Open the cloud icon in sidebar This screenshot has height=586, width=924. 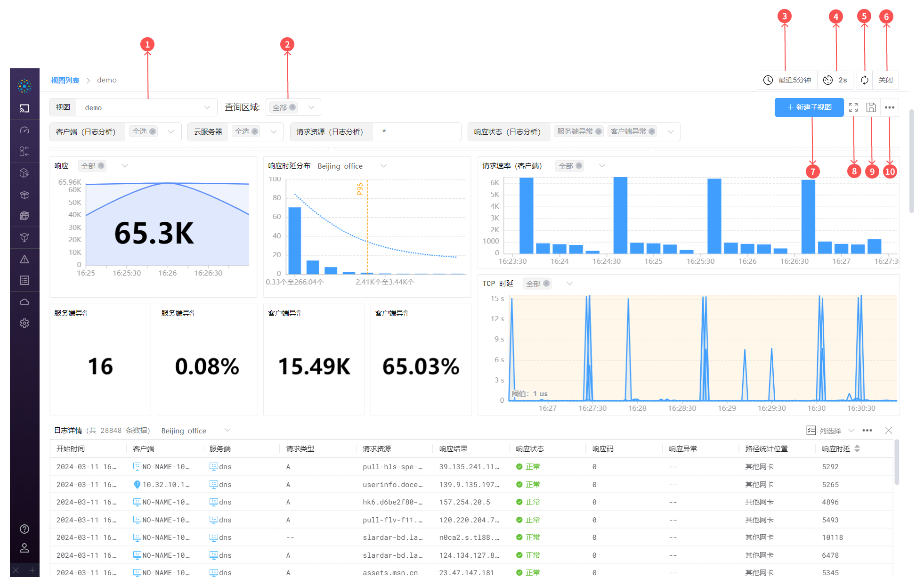(24, 302)
